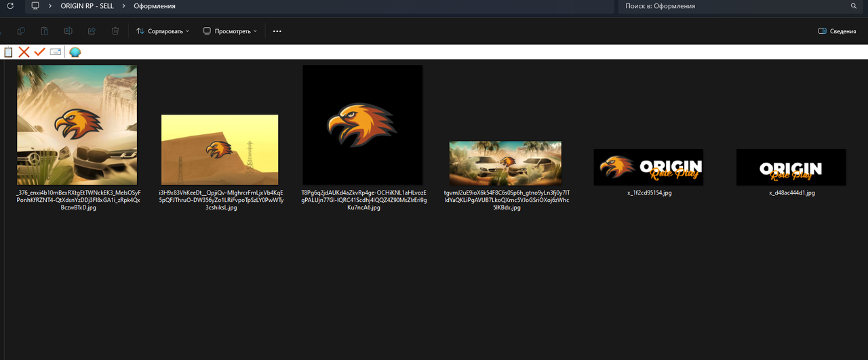Click the Paste icon in command bar
Viewport: 868px width, 360px height.
click(45, 31)
